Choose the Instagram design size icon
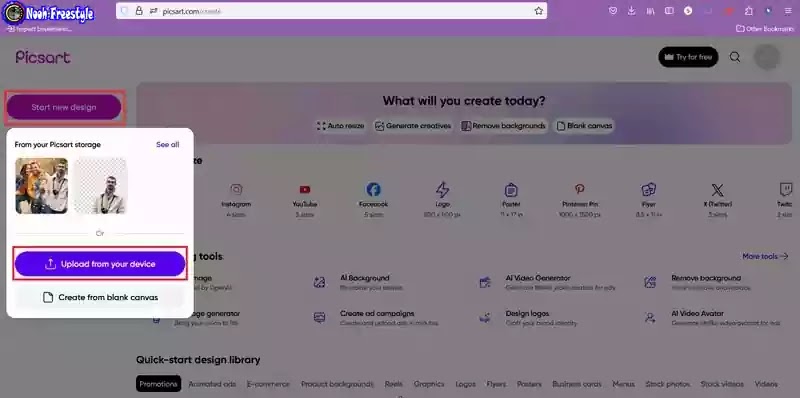The image size is (800, 398). click(x=236, y=190)
